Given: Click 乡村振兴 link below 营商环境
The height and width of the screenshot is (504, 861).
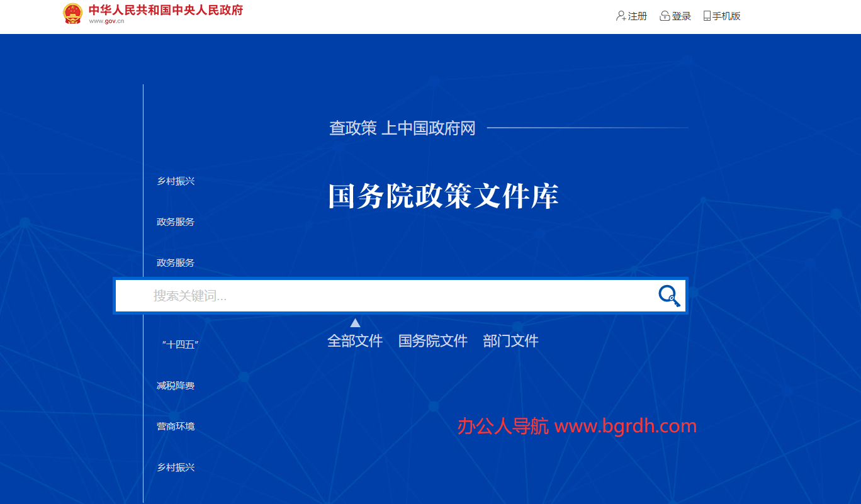Looking at the screenshot, I should point(176,468).
